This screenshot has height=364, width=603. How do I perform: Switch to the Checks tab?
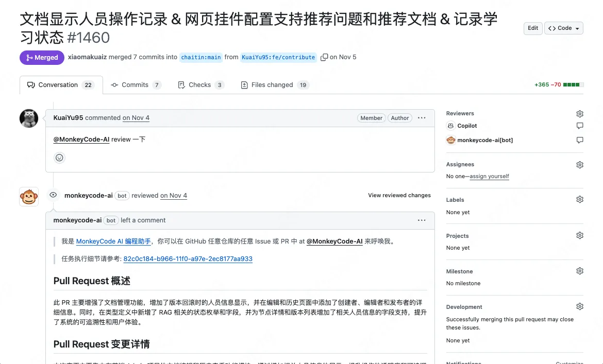pyautogui.click(x=201, y=85)
